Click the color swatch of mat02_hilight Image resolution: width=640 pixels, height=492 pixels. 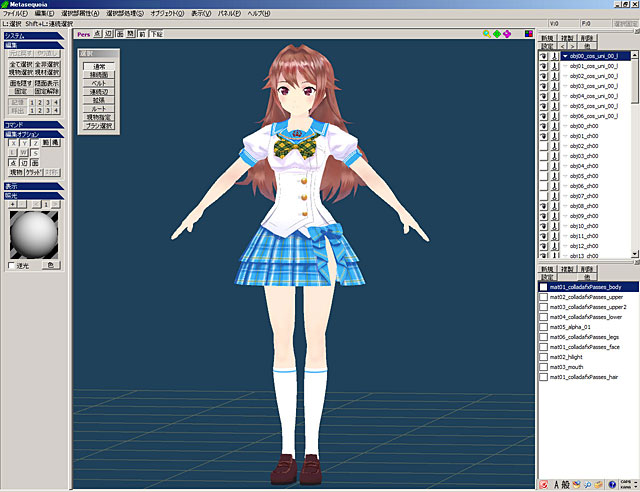pyautogui.click(x=544, y=357)
